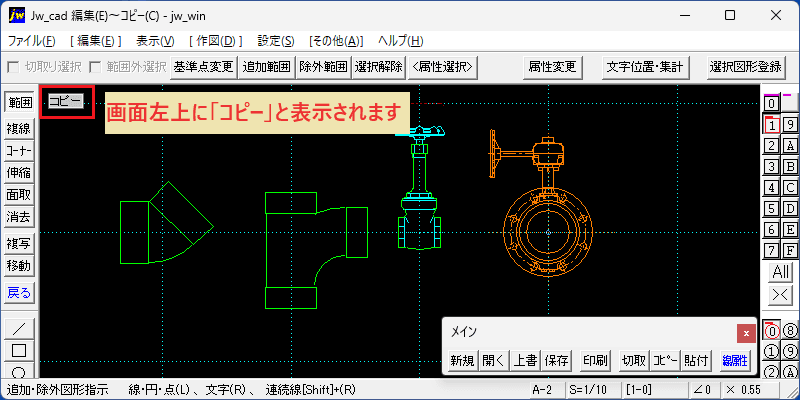
Task: Select the 消去 erase tool
Action: 19,217
